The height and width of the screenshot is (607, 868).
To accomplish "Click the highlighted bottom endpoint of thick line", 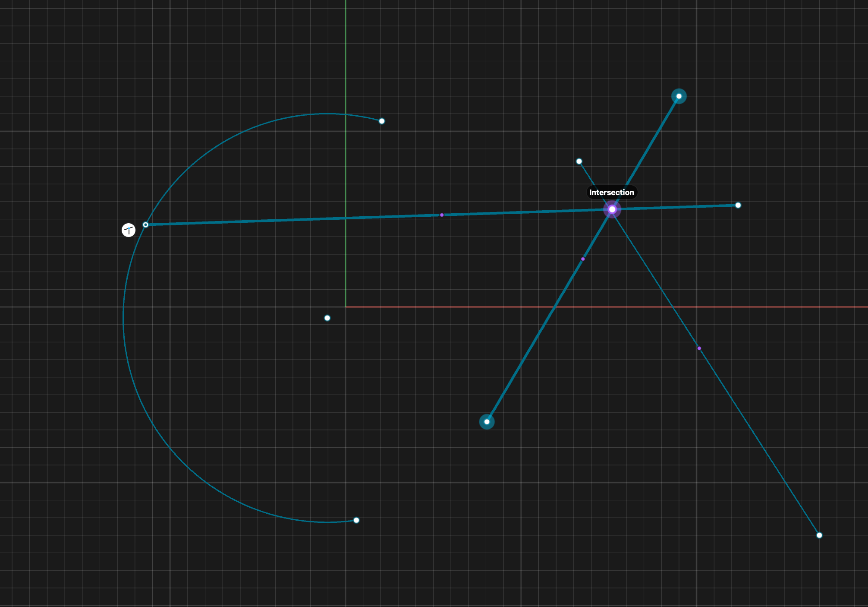I will [x=487, y=422].
